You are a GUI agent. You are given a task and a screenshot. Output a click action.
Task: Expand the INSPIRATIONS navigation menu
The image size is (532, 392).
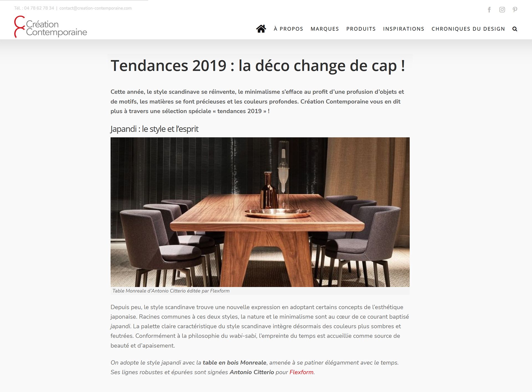404,29
